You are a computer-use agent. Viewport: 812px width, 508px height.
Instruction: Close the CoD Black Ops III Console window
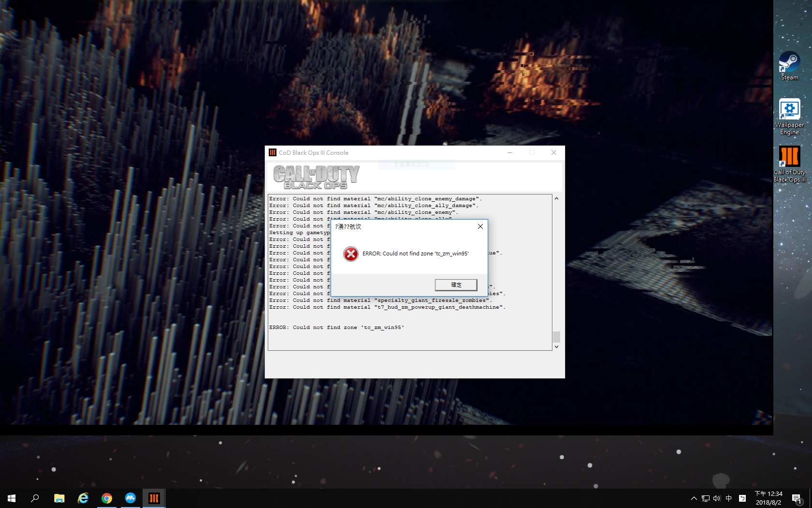point(554,152)
